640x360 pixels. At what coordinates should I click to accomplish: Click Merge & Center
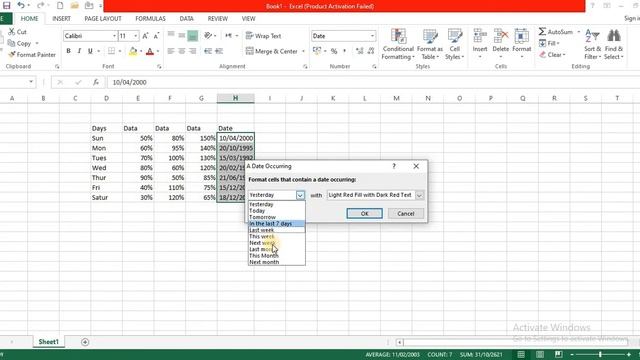point(272,51)
